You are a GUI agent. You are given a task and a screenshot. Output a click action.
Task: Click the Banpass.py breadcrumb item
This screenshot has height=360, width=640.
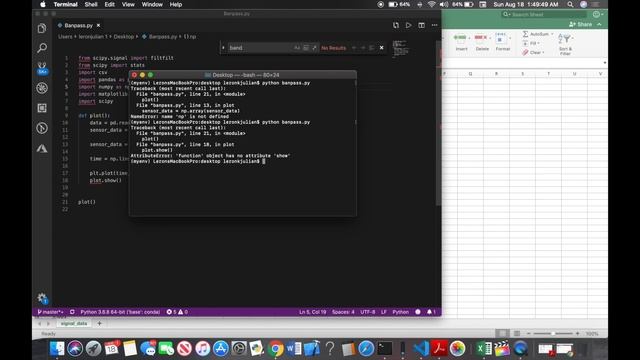pos(162,37)
